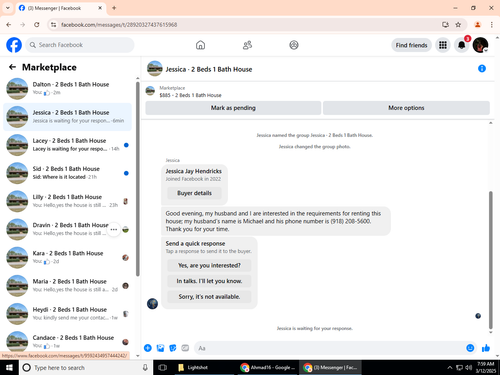Send quick response In talks. I'll let you know.
This screenshot has height=375, width=500.
(x=209, y=281)
